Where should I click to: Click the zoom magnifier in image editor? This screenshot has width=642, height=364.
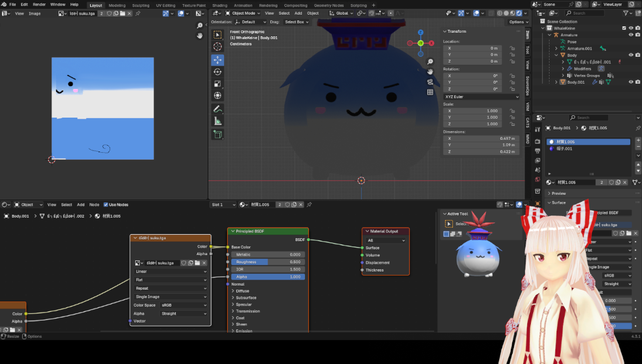tap(200, 26)
